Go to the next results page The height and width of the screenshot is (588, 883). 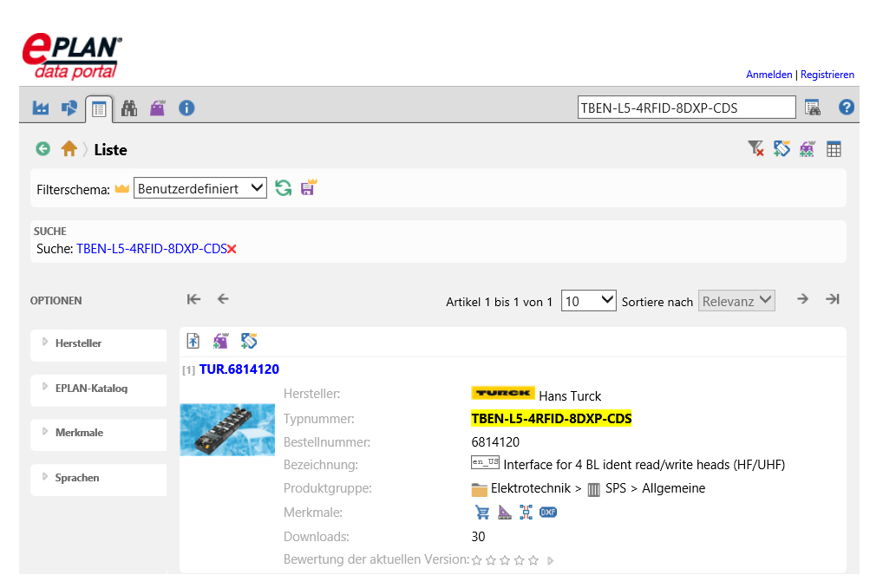(x=803, y=299)
